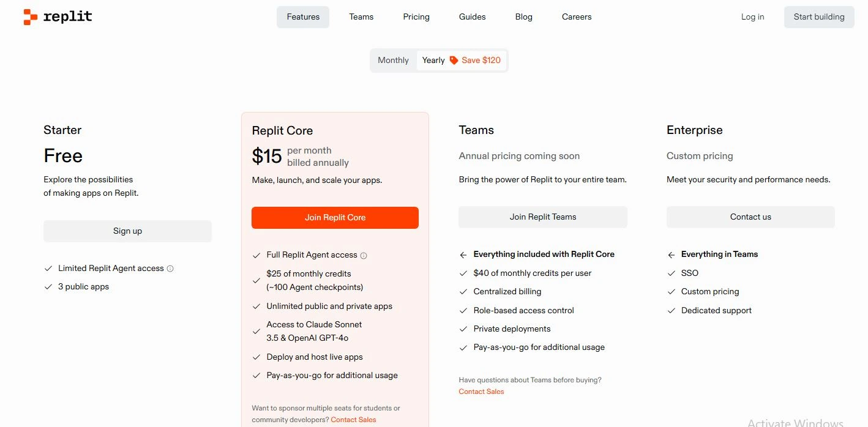Select the Yearly billing option
This screenshot has width=868, height=427.
pyautogui.click(x=433, y=60)
